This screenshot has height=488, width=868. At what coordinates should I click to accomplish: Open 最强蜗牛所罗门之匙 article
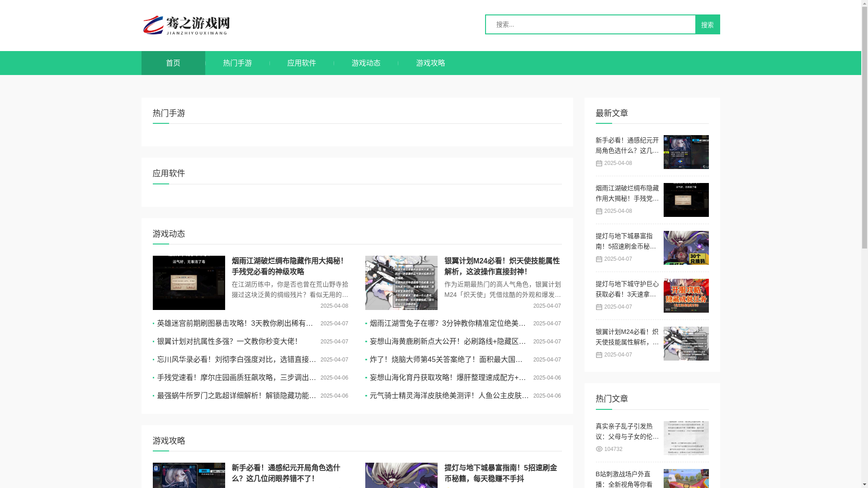pyautogui.click(x=236, y=396)
